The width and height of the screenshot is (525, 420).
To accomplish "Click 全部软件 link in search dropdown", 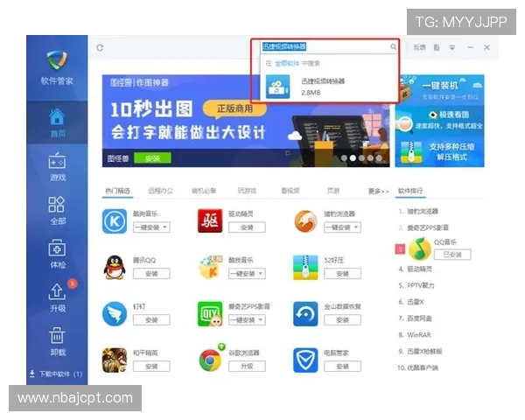I will [287, 63].
